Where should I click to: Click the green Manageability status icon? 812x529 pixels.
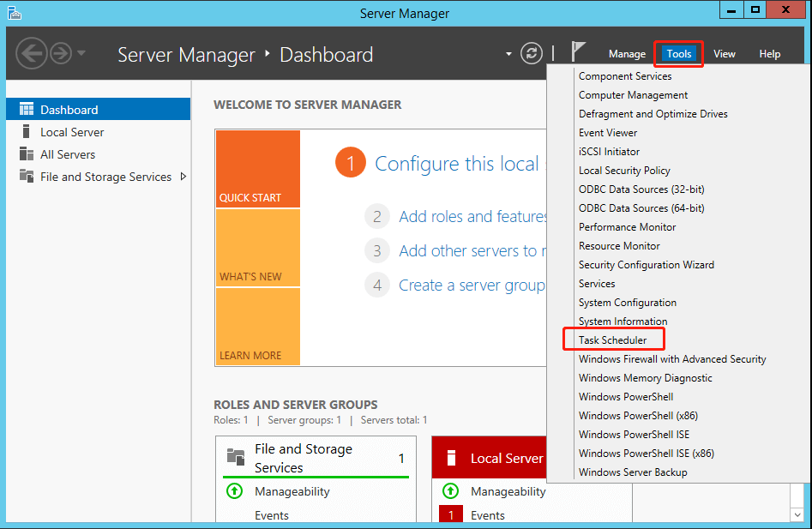click(234, 491)
